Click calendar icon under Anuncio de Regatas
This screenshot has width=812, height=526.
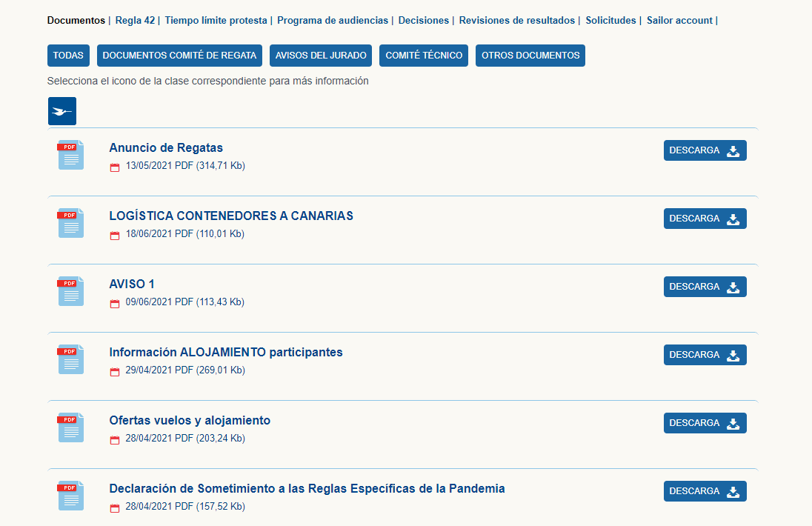tap(115, 167)
